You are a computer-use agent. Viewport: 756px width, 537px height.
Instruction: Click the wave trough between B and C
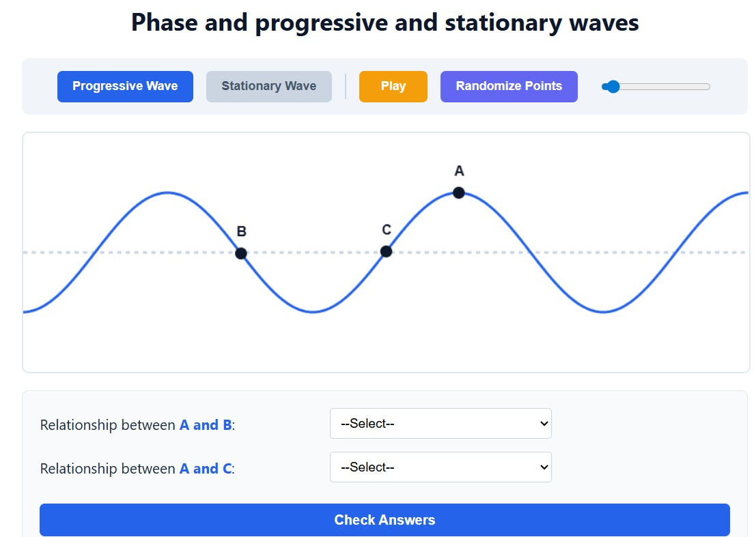pyautogui.click(x=313, y=312)
